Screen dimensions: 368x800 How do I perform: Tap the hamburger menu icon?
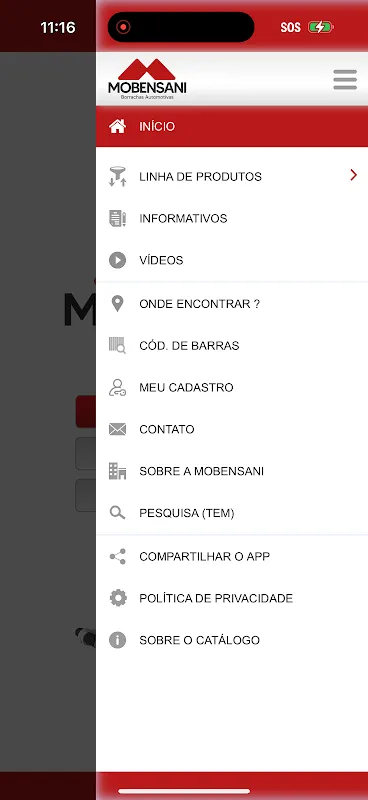(x=345, y=80)
